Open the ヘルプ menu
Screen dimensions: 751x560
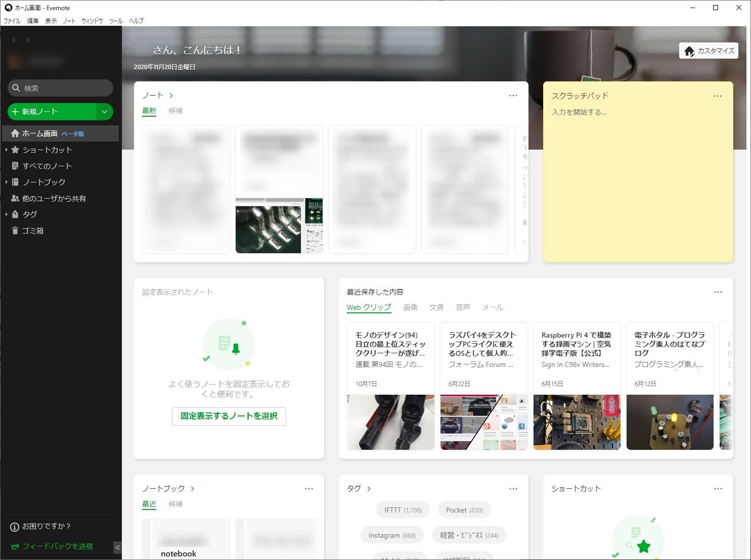tap(136, 21)
